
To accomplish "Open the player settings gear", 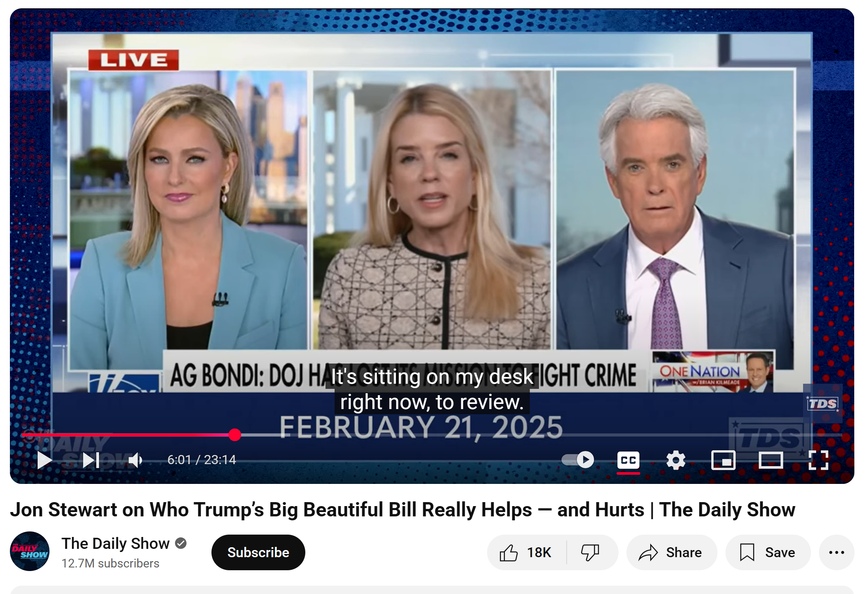I will (x=676, y=460).
